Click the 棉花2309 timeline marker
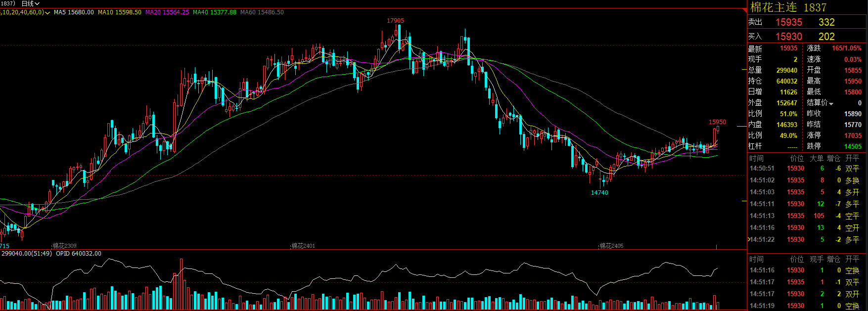The width and height of the screenshot is (868, 311). tap(64, 246)
